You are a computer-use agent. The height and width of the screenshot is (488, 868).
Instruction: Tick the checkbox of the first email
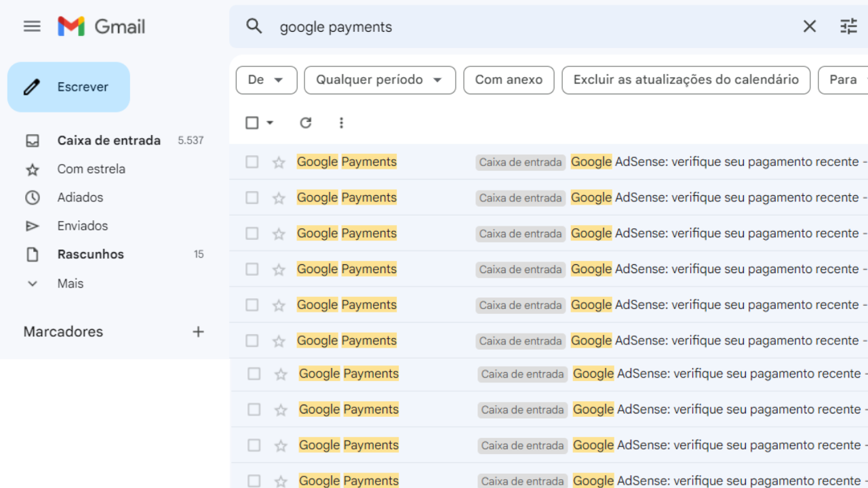(x=252, y=162)
